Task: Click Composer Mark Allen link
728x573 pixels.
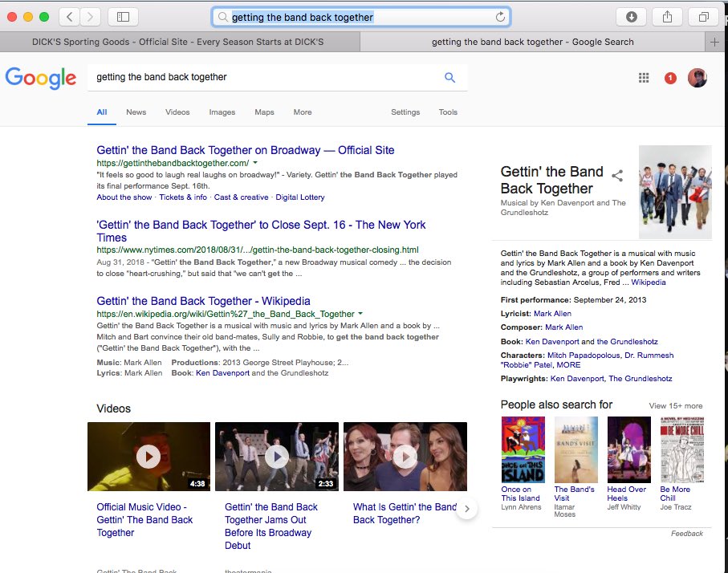Action: click(563, 327)
